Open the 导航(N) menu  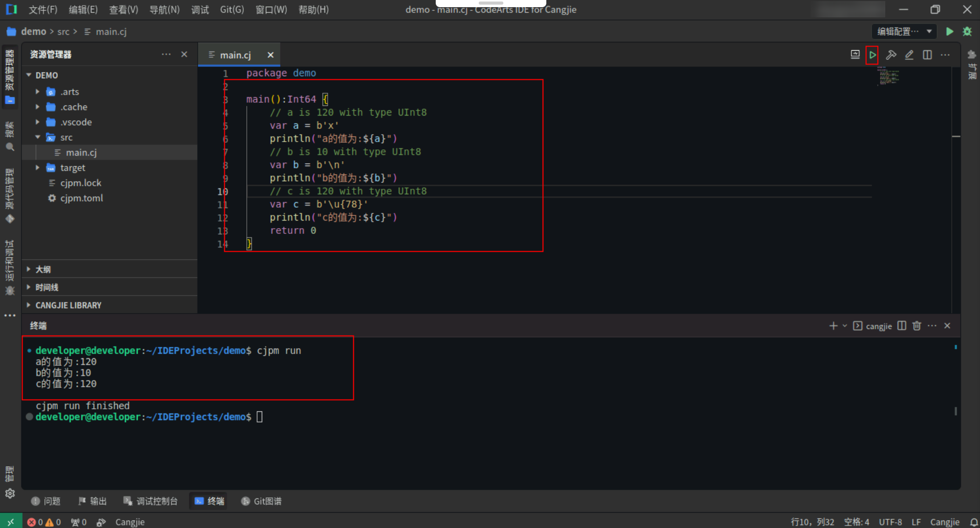click(x=164, y=10)
